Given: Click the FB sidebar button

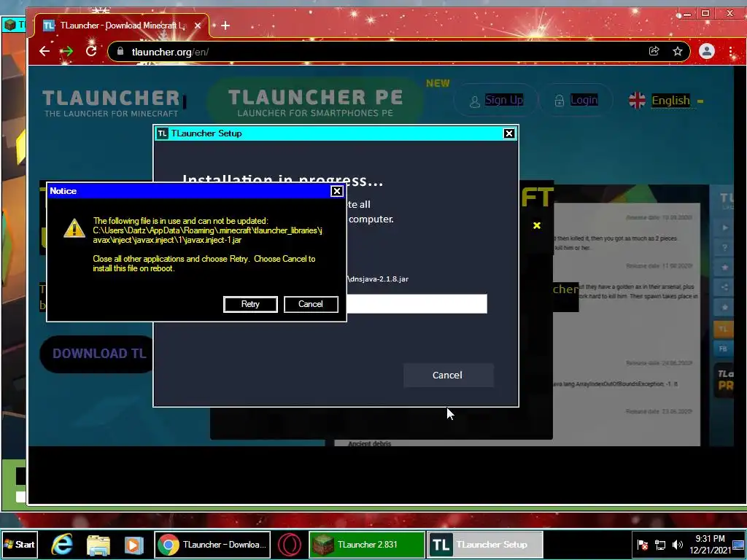Looking at the screenshot, I should click(723, 349).
